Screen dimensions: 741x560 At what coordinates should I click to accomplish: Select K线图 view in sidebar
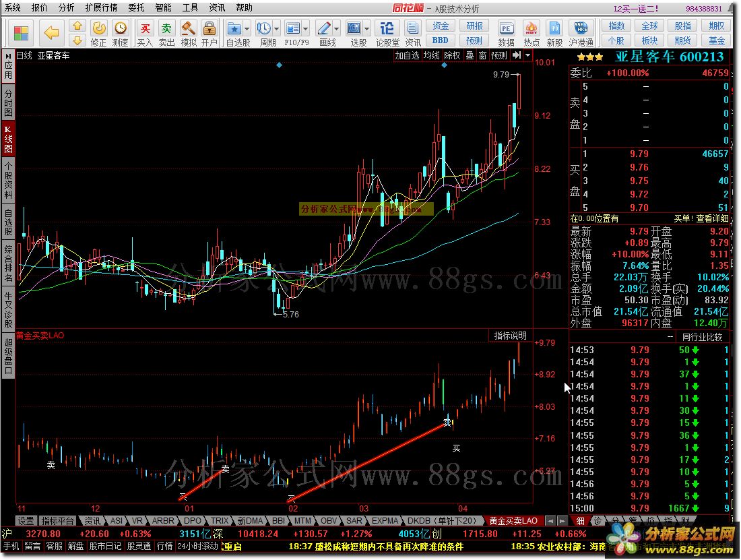pos(9,139)
